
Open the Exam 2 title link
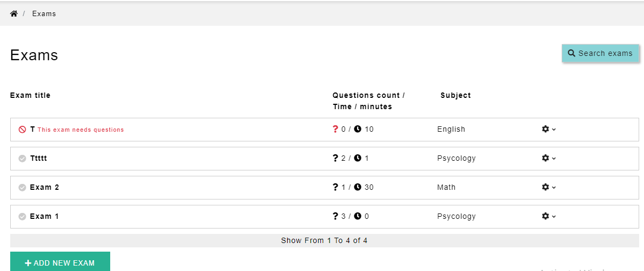point(45,187)
